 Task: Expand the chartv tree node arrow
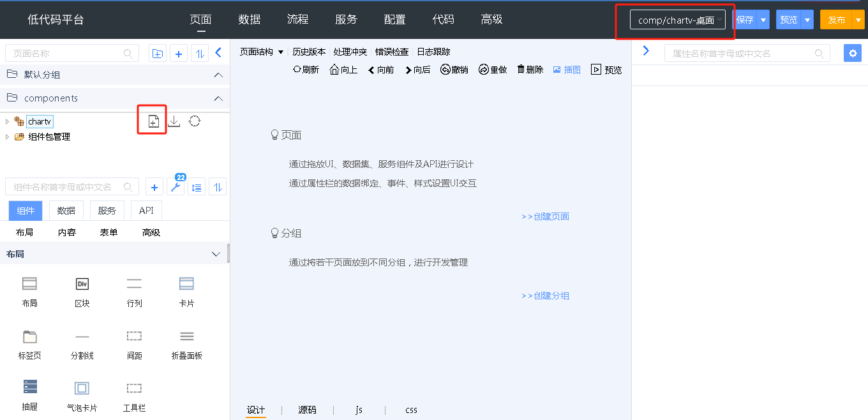coord(7,121)
